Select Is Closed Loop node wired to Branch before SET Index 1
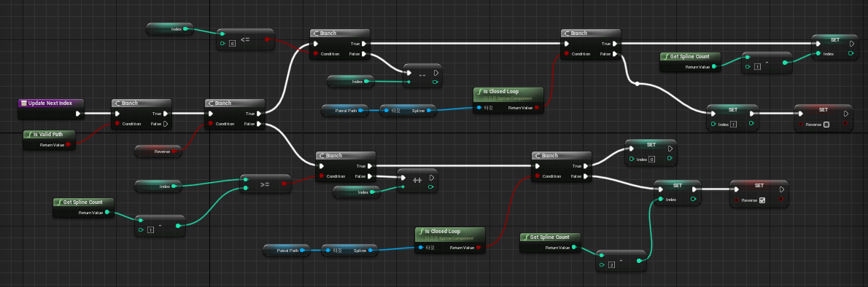The width and height of the screenshot is (868, 287). (x=508, y=100)
